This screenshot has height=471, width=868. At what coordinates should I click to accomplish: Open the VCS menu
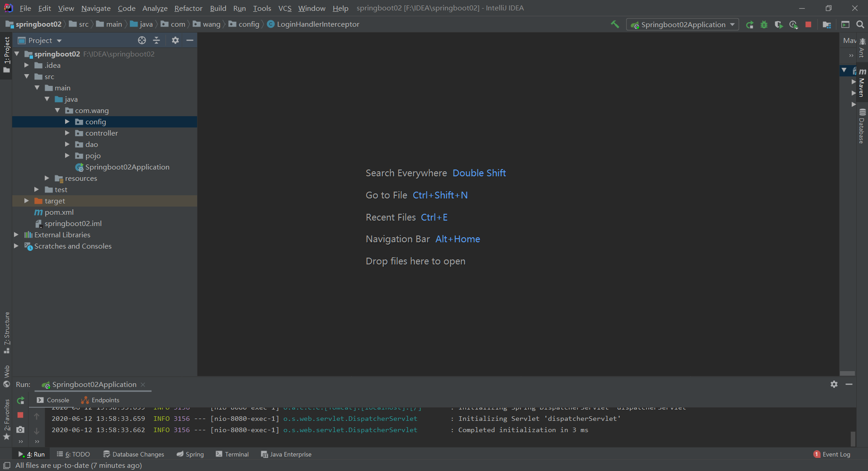(x=285, y=8)
